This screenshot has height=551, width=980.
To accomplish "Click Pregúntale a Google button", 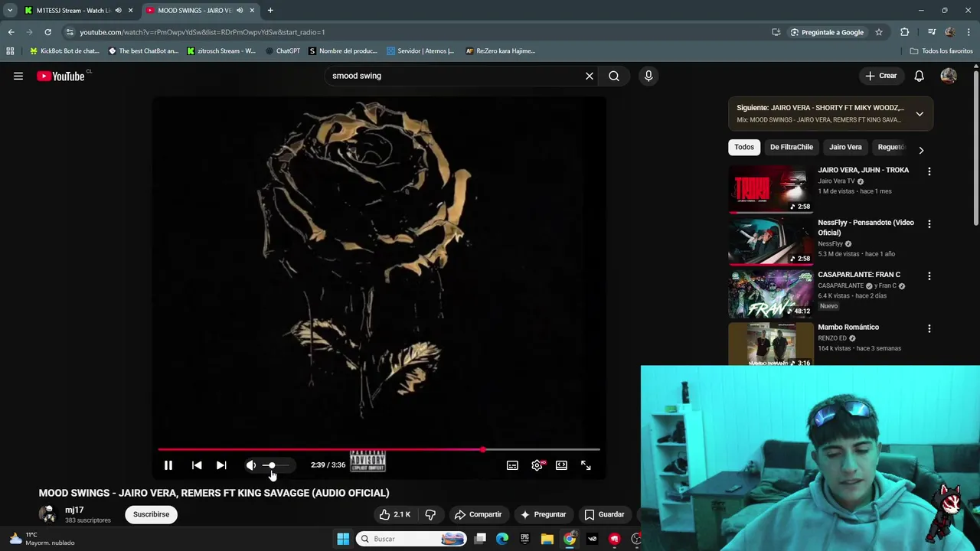I will pos(827,32).
